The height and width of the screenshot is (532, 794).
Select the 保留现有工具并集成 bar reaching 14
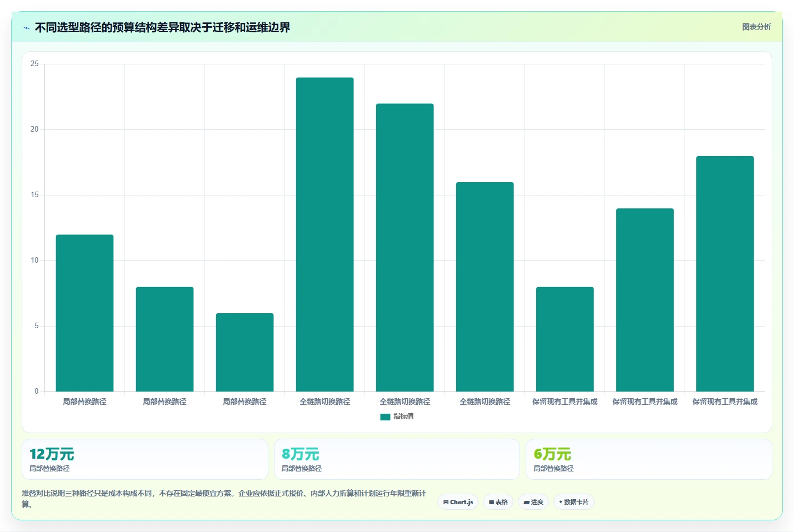(645, 300)
